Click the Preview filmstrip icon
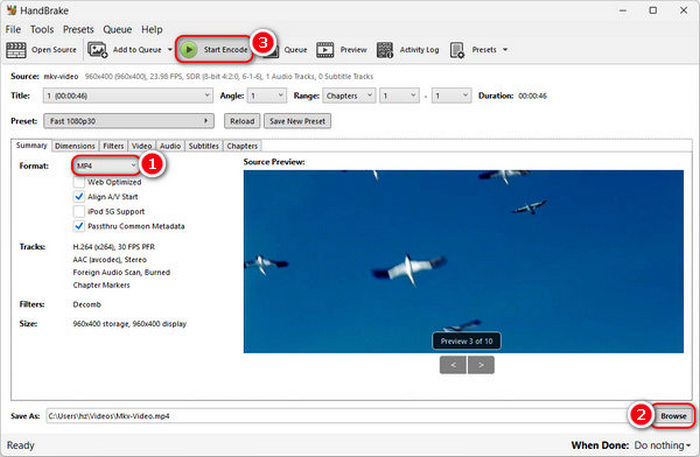The image size is (700, 457). [326, 49]
